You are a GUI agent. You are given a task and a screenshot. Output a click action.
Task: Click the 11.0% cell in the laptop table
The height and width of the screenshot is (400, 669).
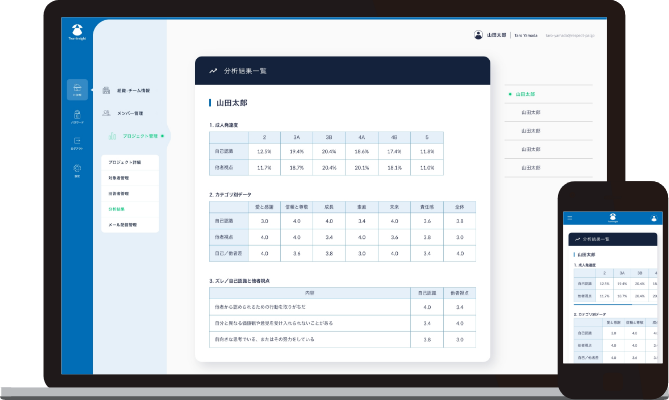pos(427,168)
